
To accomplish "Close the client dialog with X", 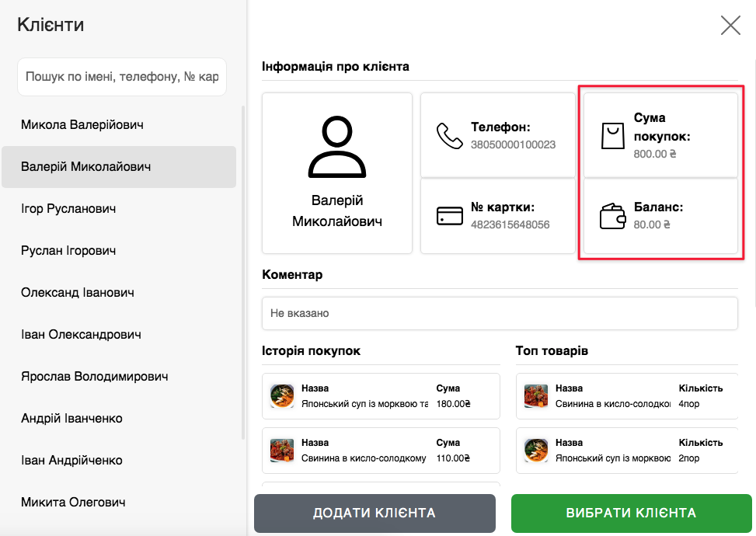I will tap(730, 26).
